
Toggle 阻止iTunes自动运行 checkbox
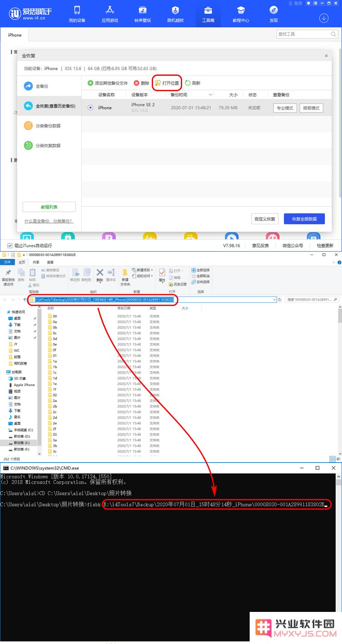click(10, 246)
